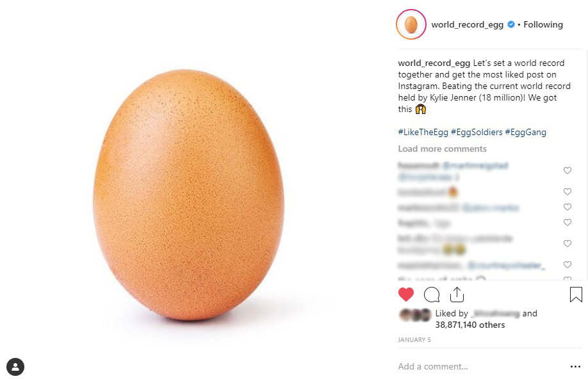Open the three-dot more options menu
The image size is (588, 381).
[x=575, y=367]
